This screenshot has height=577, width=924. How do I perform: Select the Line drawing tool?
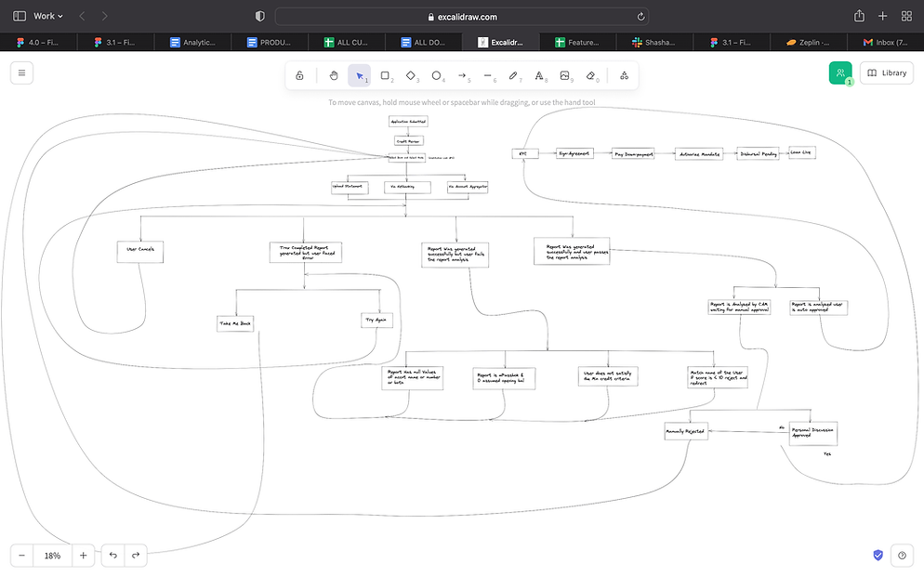(487, 75)
